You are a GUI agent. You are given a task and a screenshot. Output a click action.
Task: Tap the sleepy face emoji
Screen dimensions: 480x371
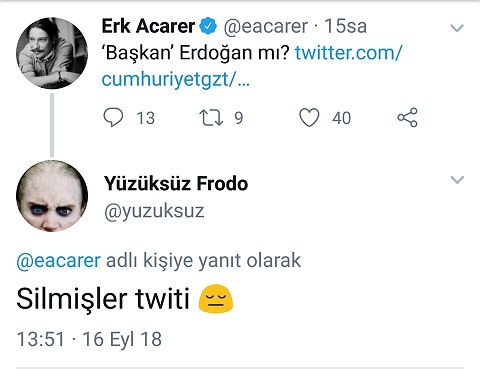[x=216, y=298]
